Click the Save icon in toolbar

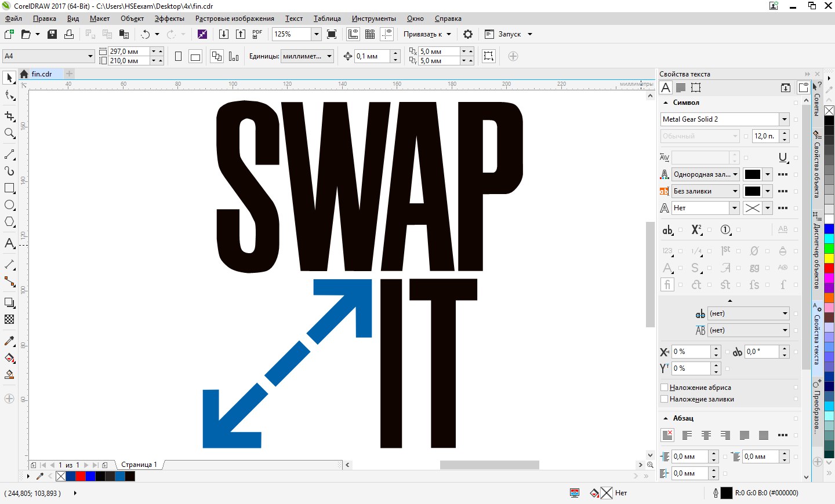[52, 34]
